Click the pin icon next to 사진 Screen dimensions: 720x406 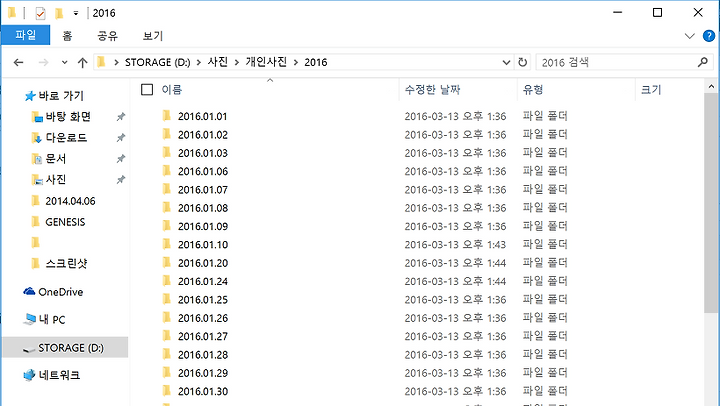(121, 179)
